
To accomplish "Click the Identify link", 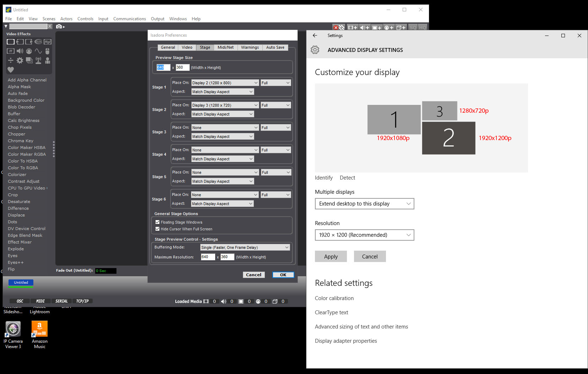I will [x=323, y=178].
